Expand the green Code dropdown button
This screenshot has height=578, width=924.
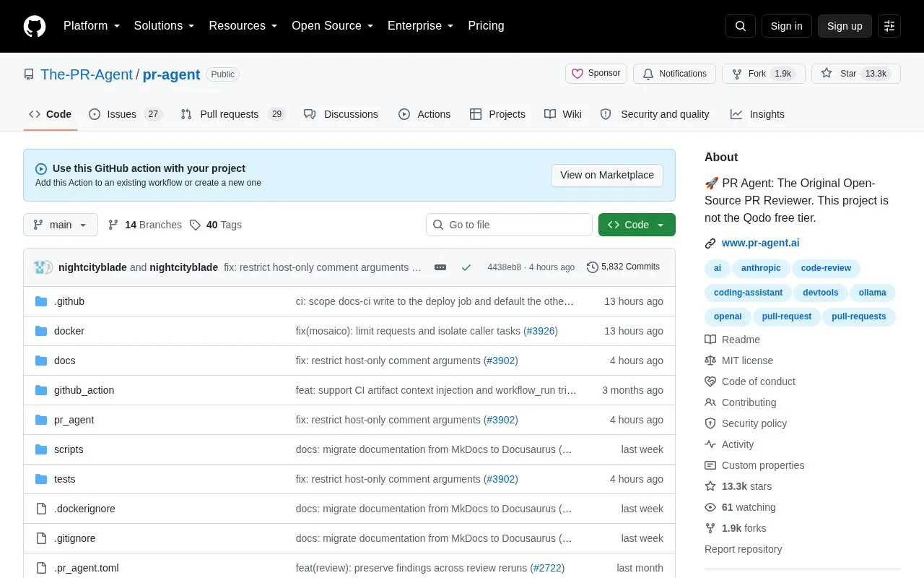coord(637,225)
